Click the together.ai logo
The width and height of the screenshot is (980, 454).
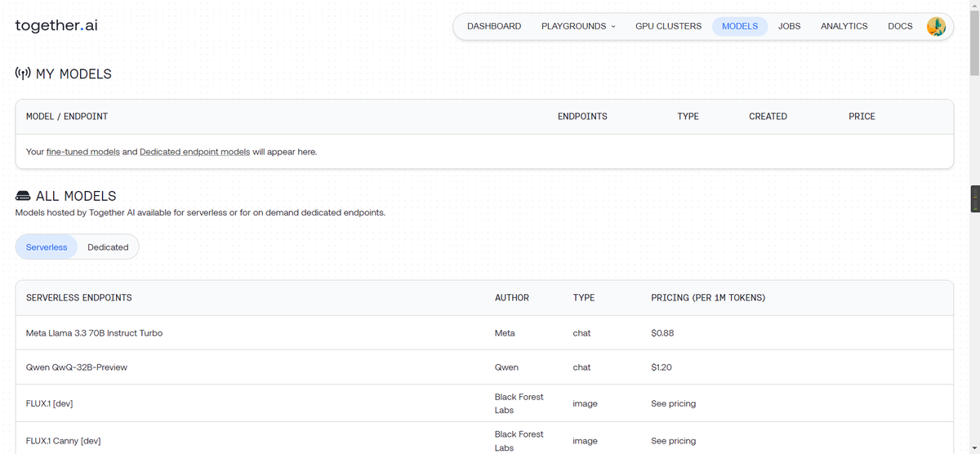pos(56,25)
